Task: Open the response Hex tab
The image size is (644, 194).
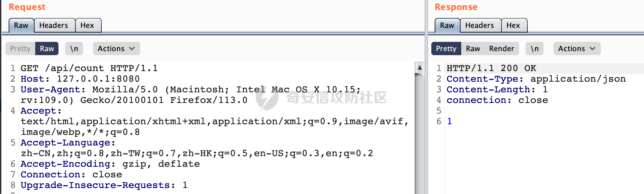Action: [x=513, y=25]
